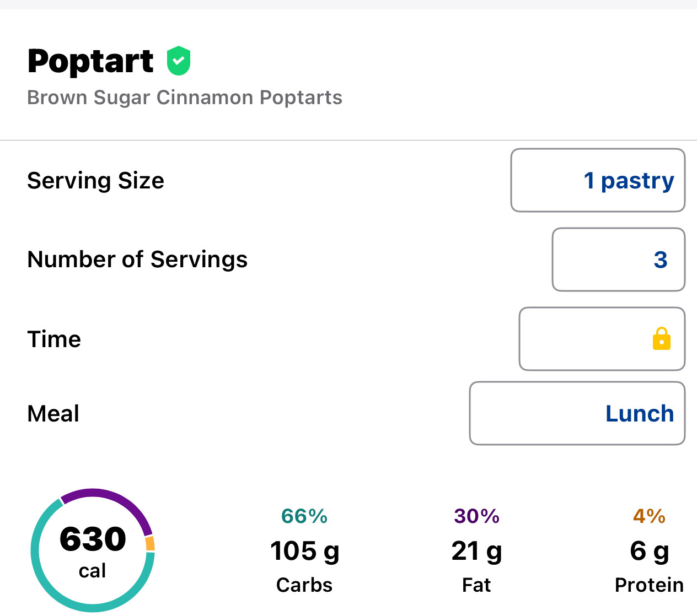Tap the 30% fat percentage
697x616 pixels.
(x=476, y=516)
